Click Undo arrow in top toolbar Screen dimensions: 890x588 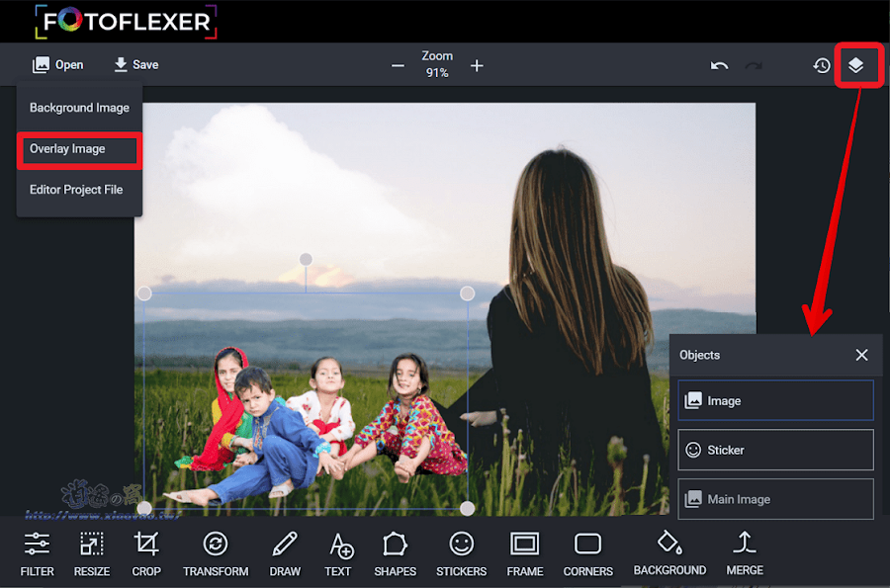tap(720, 65)
